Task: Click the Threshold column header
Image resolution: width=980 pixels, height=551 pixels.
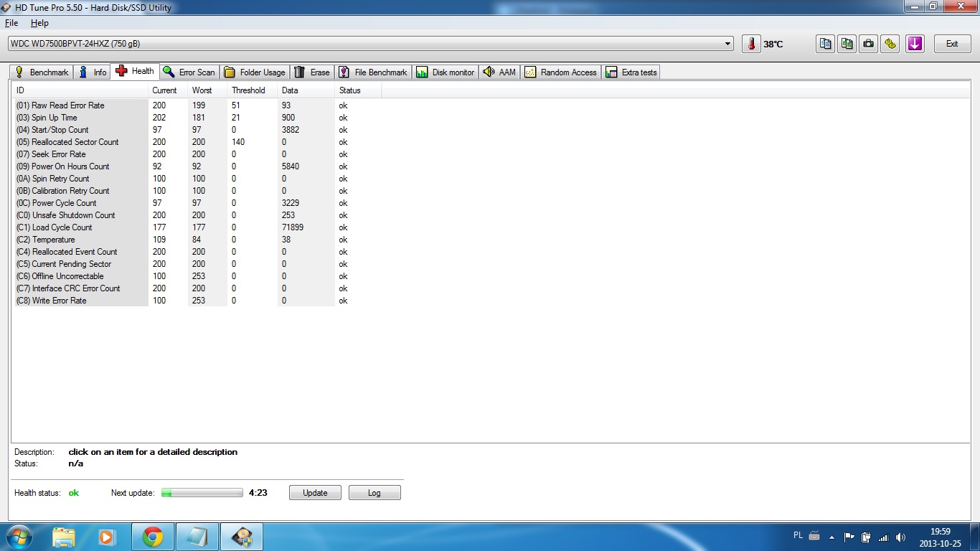Action: click(x=252, y=90)
